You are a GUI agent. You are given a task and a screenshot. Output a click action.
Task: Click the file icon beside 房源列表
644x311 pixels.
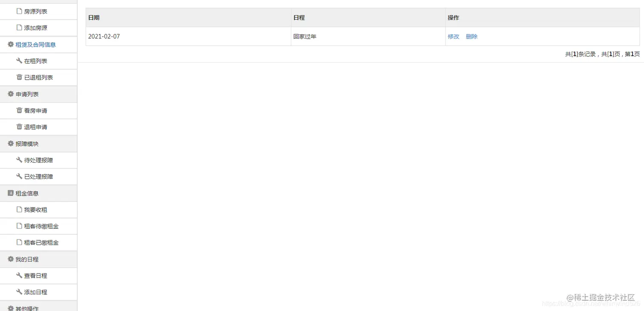tap(19, 12)
